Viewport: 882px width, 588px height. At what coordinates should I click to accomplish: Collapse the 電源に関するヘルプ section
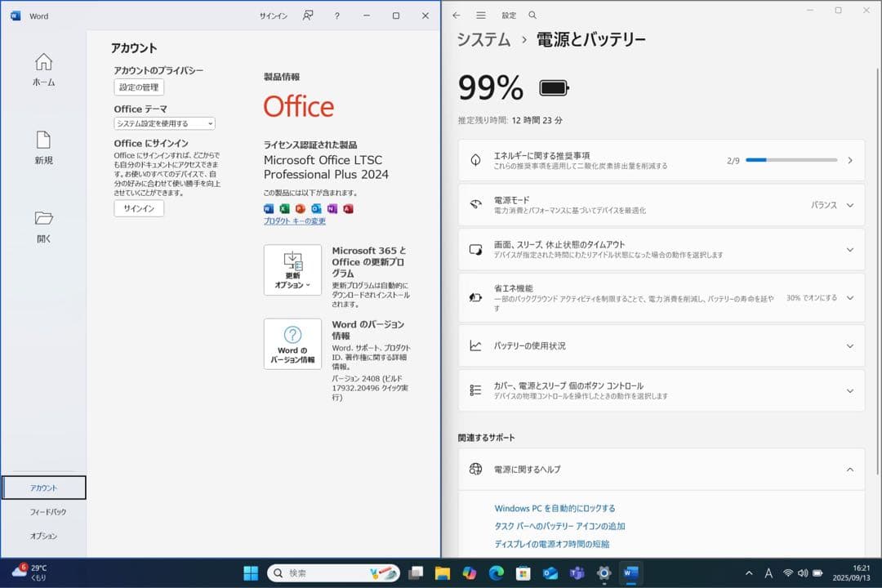pyautogui.click(x=850, y=470)
